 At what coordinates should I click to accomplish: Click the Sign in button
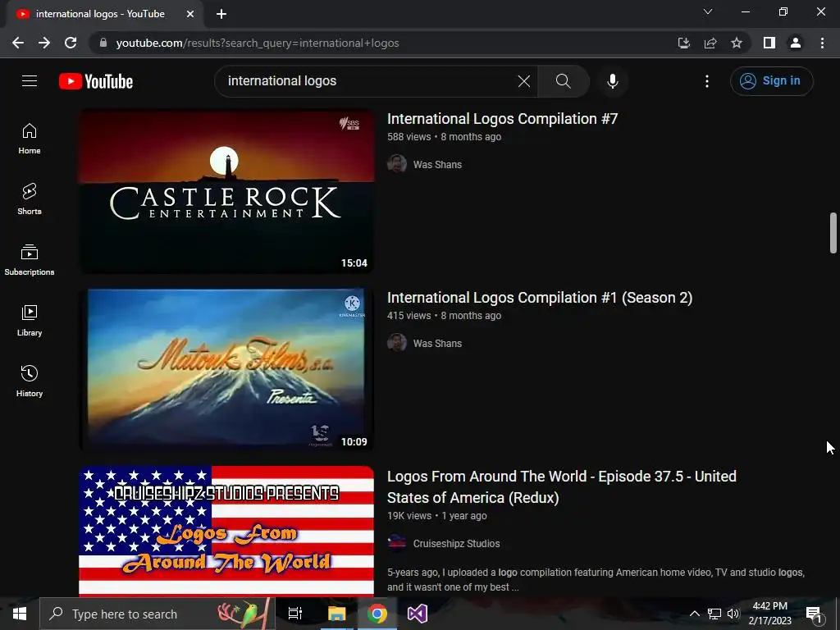(771, 81)
